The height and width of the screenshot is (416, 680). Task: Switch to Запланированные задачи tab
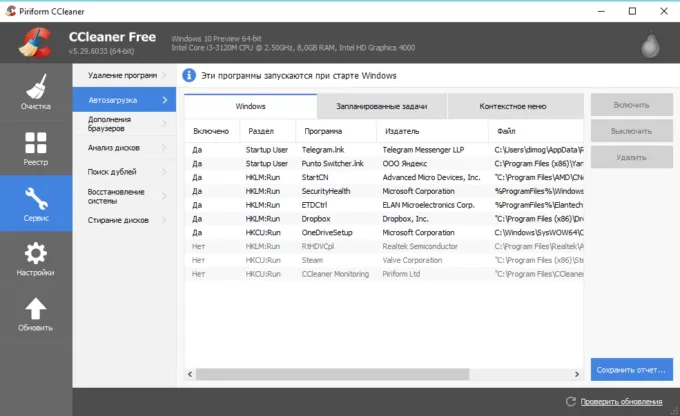[381, 106]
